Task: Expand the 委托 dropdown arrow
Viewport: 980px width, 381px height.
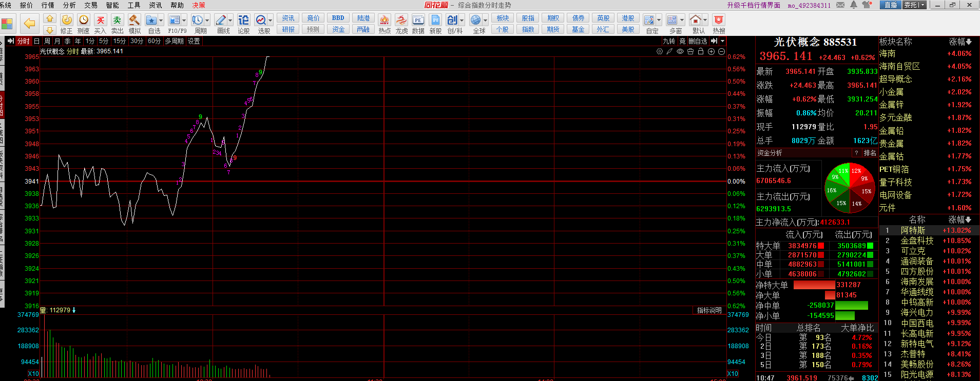Action: 923,5
